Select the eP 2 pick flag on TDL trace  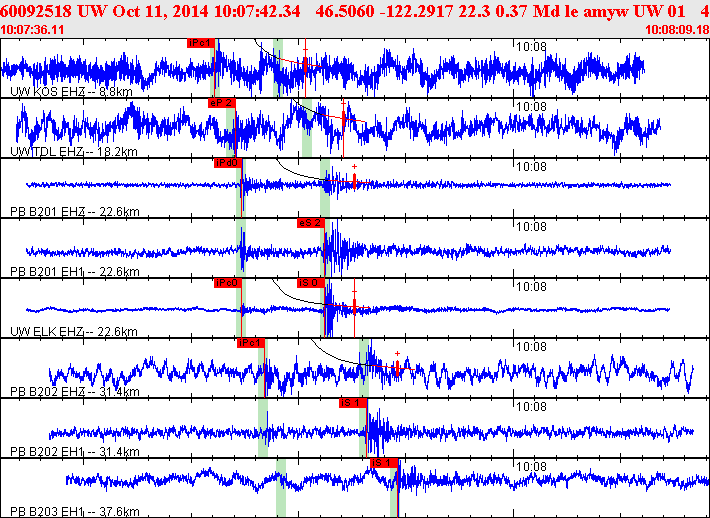222,103
